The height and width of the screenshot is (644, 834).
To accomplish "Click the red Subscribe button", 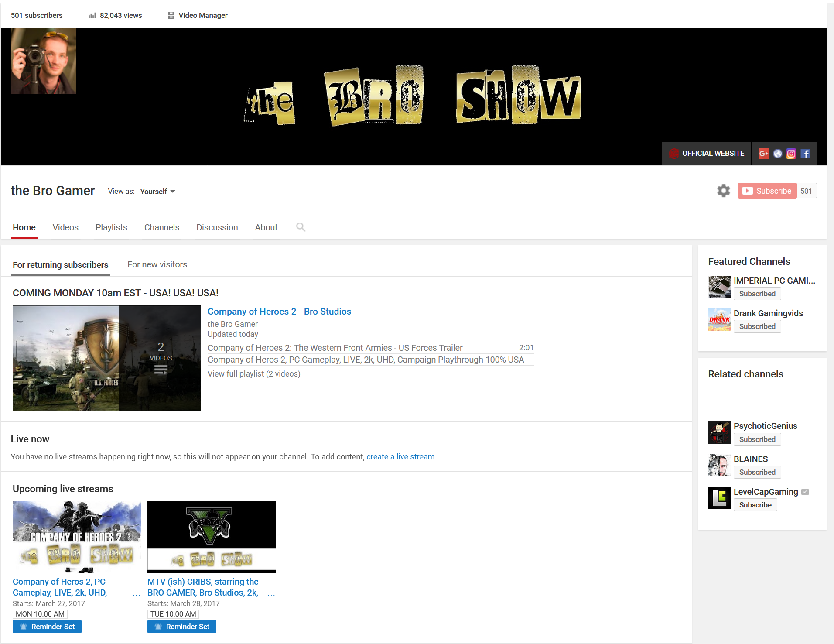I will tap(767, 191).
